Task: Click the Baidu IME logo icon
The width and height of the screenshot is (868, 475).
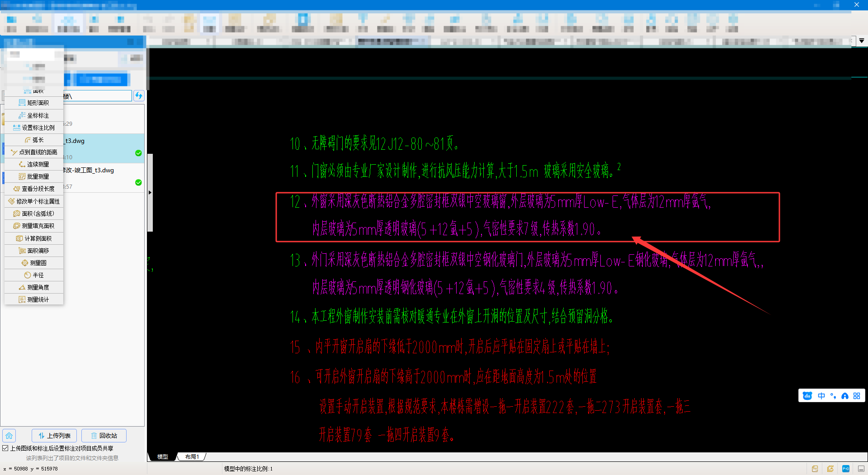Action: point(807,396)
